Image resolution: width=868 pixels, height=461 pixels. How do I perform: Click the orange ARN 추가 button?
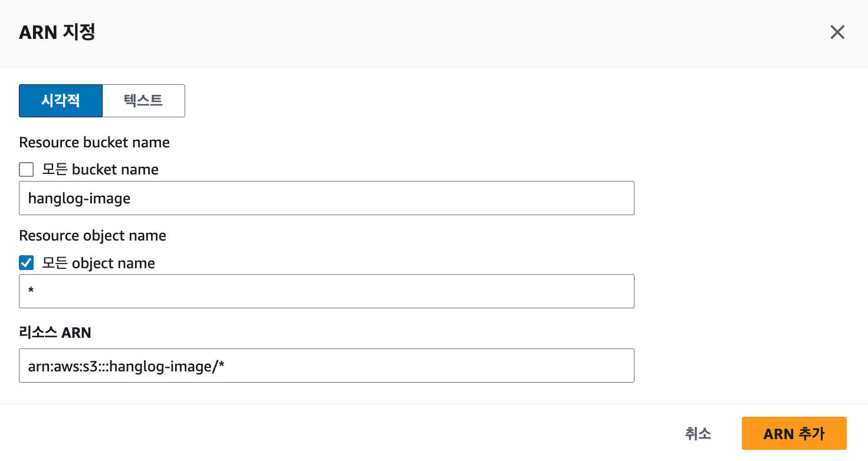[794, 434]
